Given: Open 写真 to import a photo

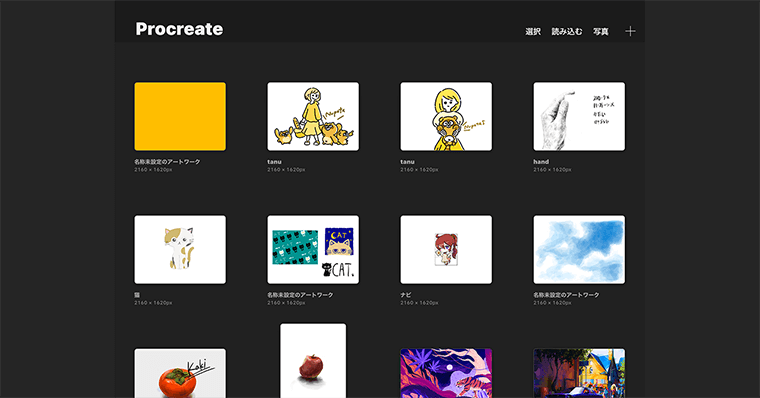Looking at the screenshot, I should click(601, 32).
